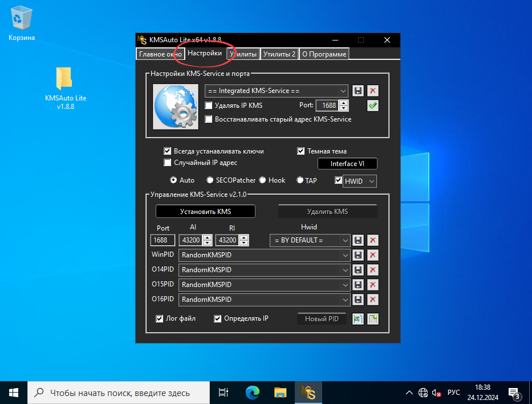Click the Новый PID button
532x404 pixels.
pyautogui.click(x=322, y=319)
